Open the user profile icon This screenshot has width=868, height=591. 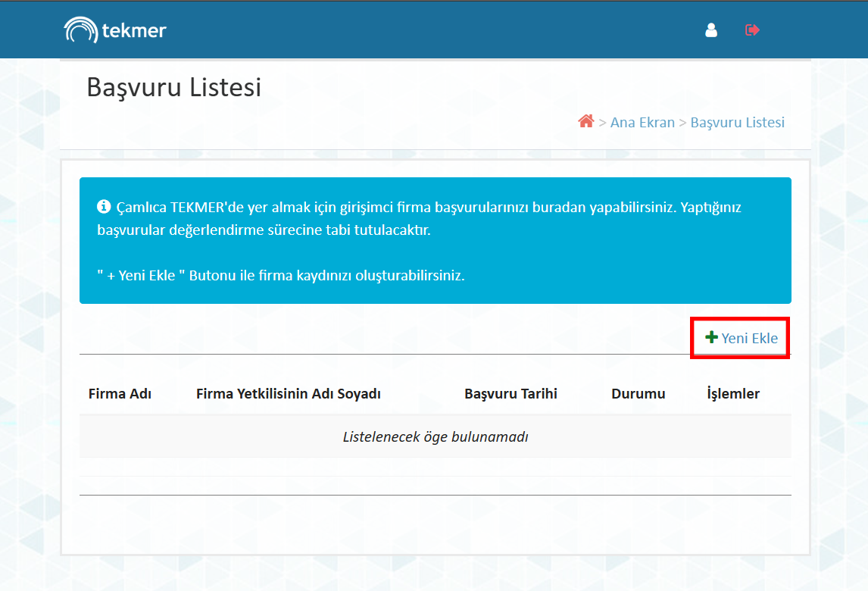pyautogui.click(x=711, y=30)
